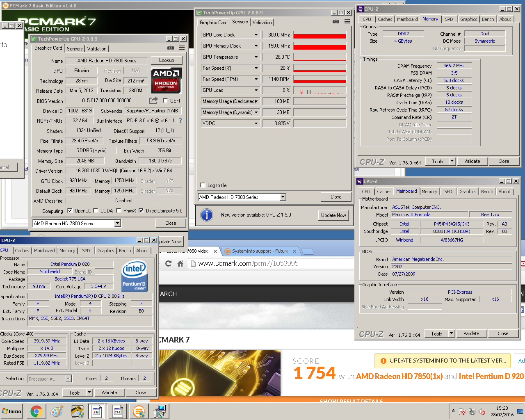Viewport: 525px width, 420px height.
Task: Click the GPU Load sensor graph
Action: click(320, 90)
